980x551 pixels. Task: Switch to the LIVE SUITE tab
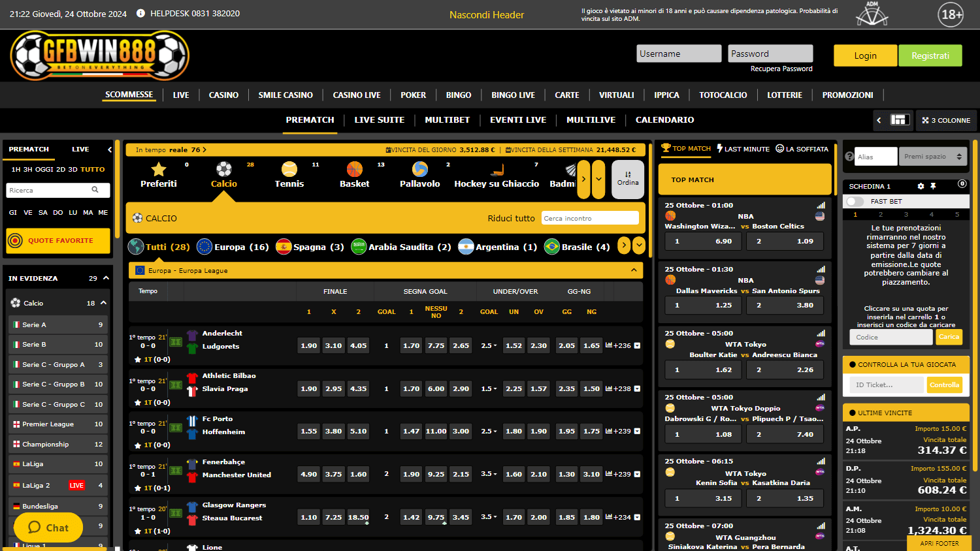tap(380, 120)
